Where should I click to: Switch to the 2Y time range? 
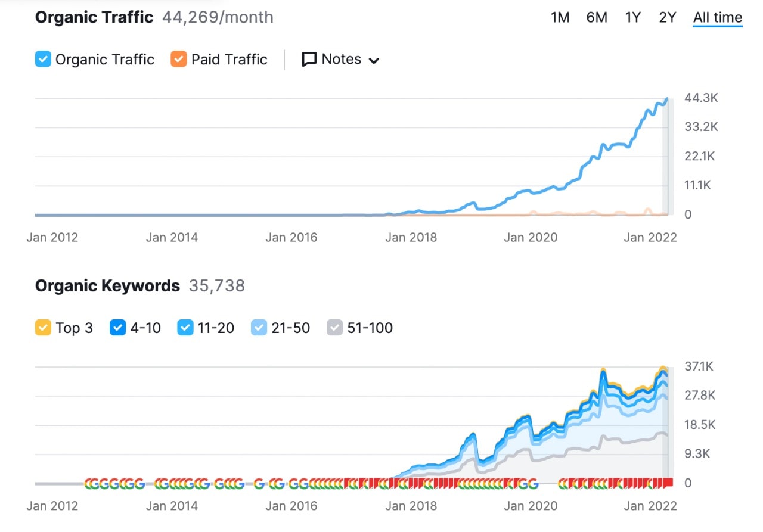[x=667, y=18]
